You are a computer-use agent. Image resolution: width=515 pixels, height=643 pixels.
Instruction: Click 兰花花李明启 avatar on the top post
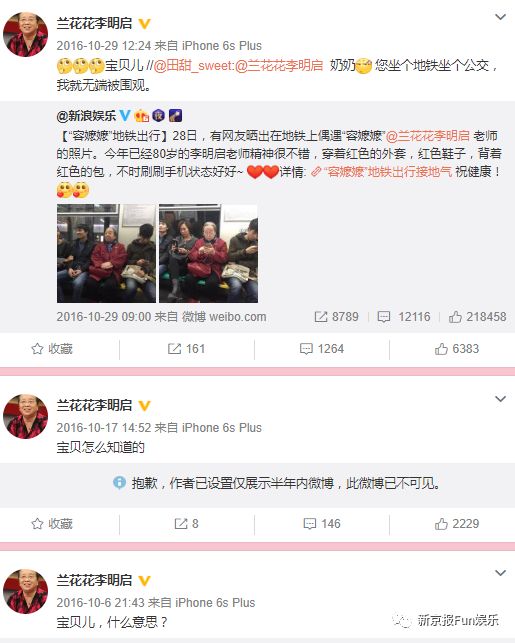pyautogui.click(x=25, y=34)
